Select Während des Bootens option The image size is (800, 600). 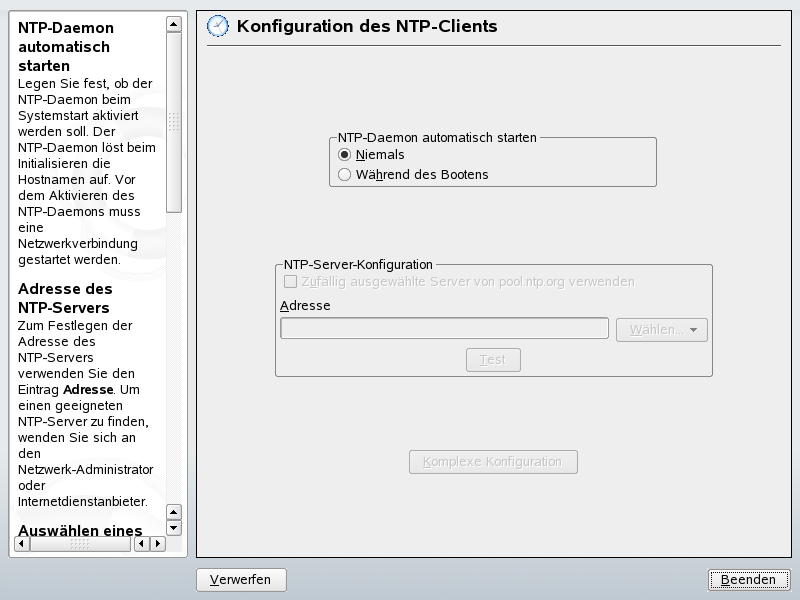coord(344,173)
